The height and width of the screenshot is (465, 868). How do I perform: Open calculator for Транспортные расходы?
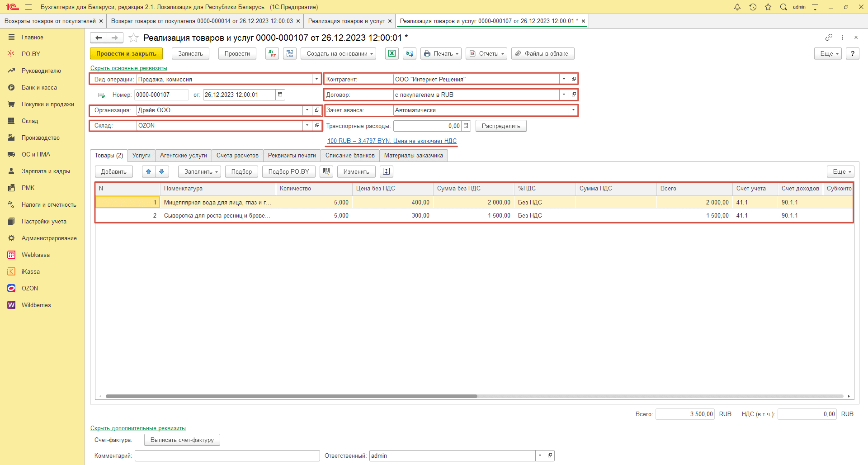click(x=466, y=126)
